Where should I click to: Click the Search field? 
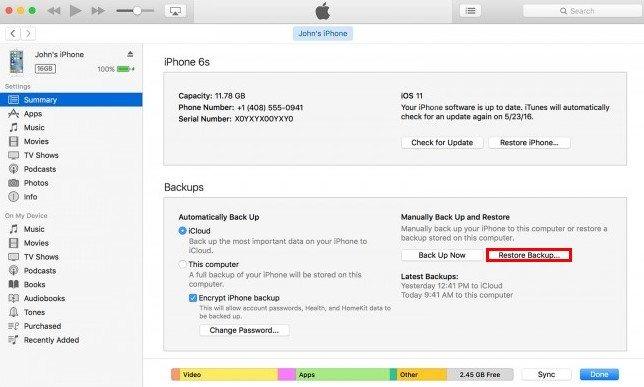(582, 11)
